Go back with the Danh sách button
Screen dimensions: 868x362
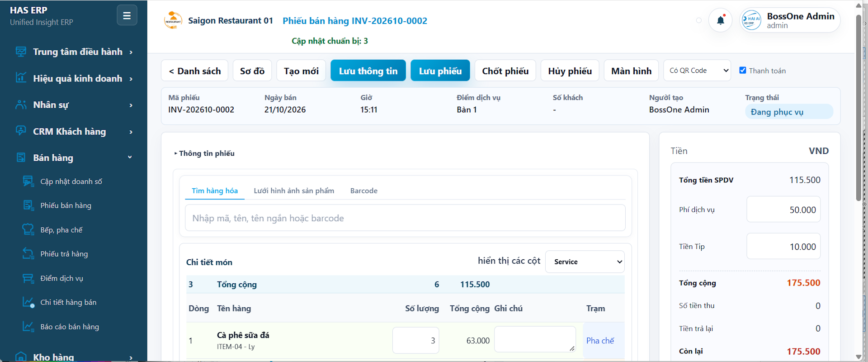pos(195,71)
